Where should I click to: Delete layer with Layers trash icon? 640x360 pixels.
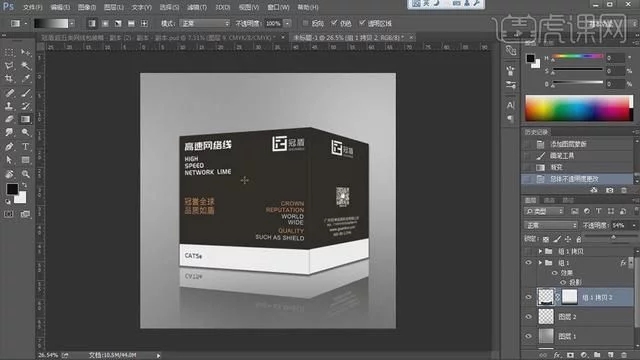624,355
